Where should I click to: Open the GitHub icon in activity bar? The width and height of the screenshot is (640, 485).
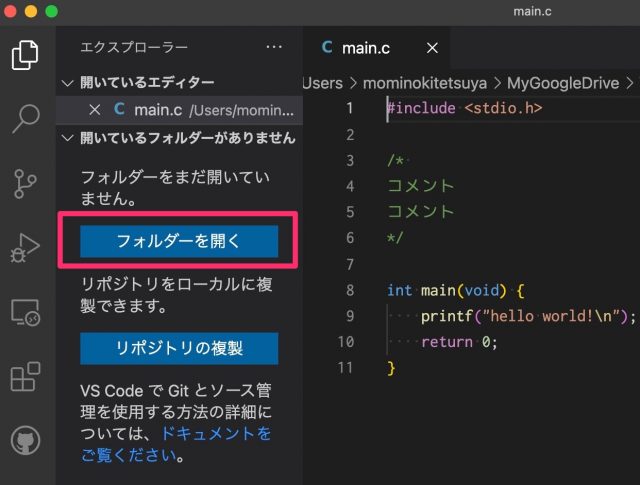26,441
